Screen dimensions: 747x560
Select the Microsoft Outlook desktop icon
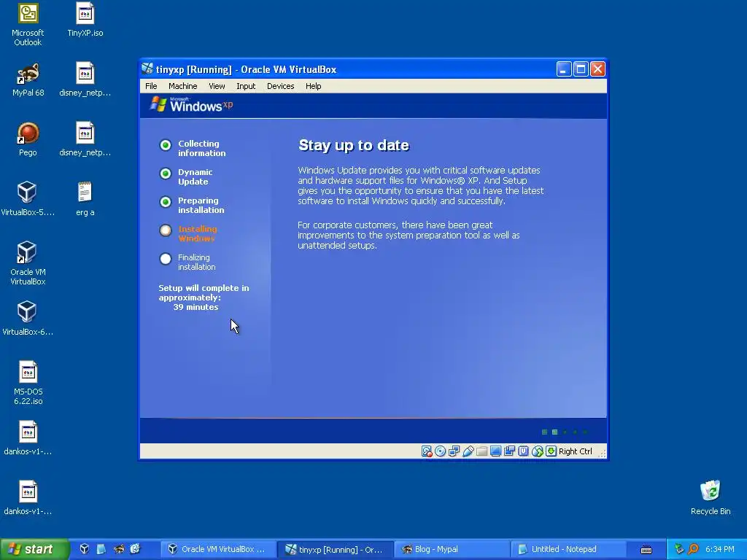pyautogui.click(x=28, y=25)
